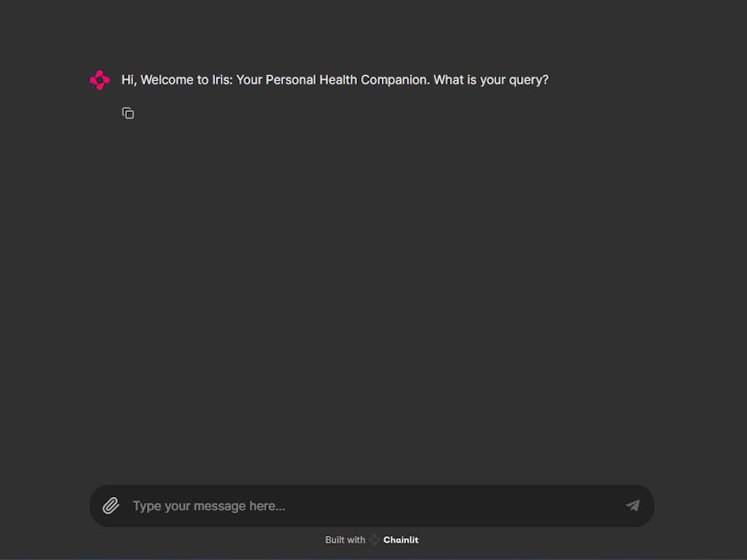Click the empty chat area below the greeting
Screen dimensions: 747x560
coord(372,295)
